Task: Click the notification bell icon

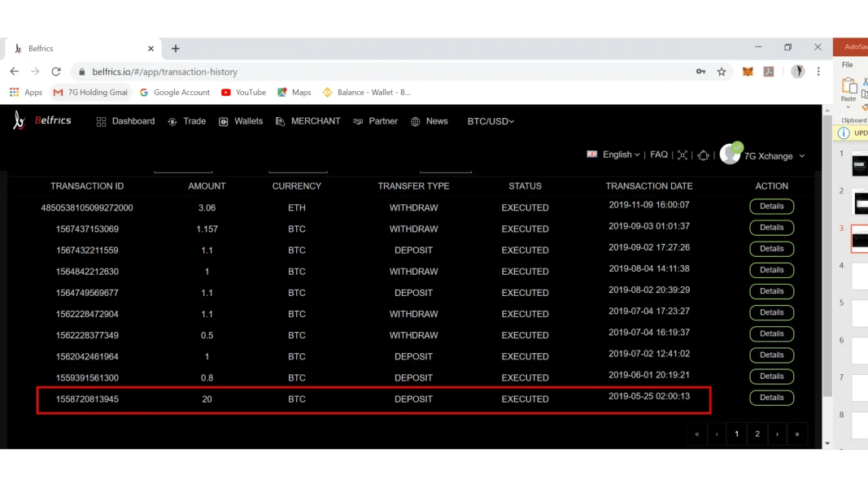Action: pyautogui.click(x=703, y=155)
